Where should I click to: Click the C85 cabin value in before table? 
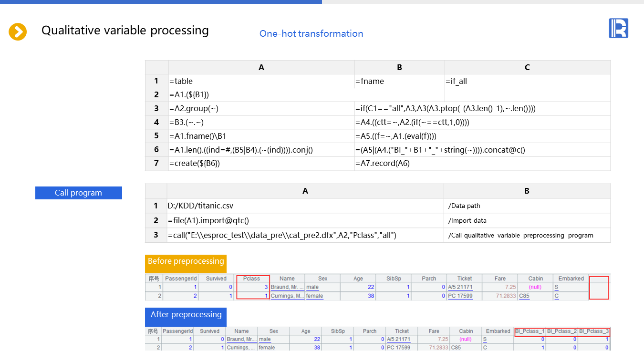[x=526, y=296]
